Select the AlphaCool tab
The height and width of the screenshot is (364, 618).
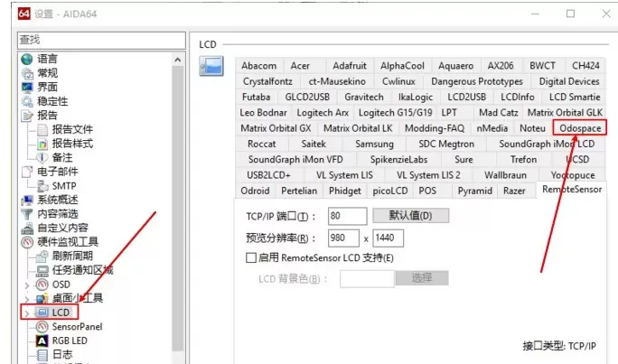pyautogui.click(x=402, y=66)
